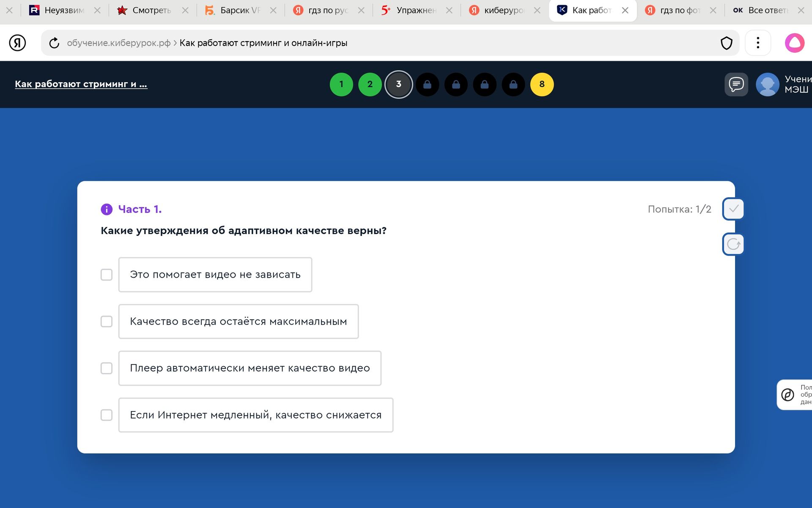This screenshot has height=508, width=812.
Task: Select answer card 'Это помогает видео не зависать'
Action: click(x=215, y=275)
